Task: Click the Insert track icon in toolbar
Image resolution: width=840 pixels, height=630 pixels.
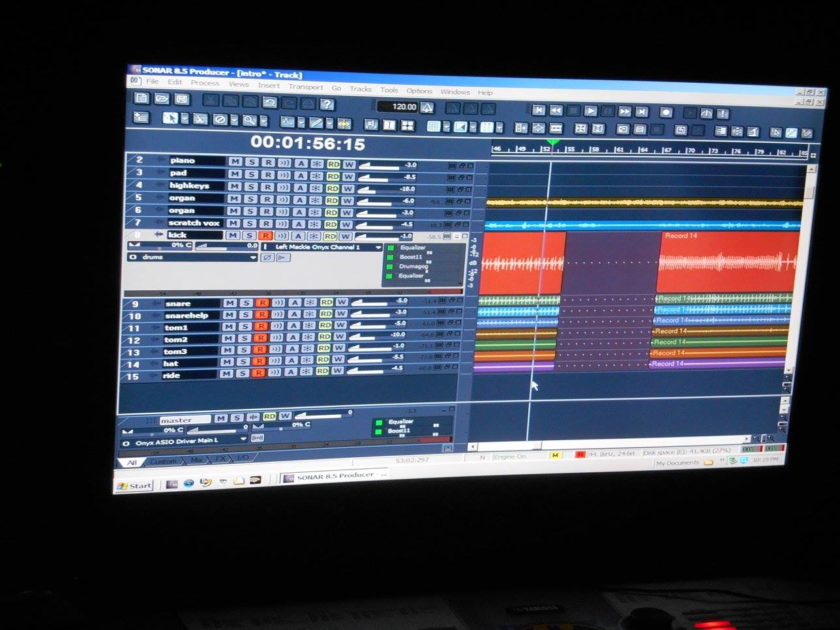Action: tap(140, 117)
